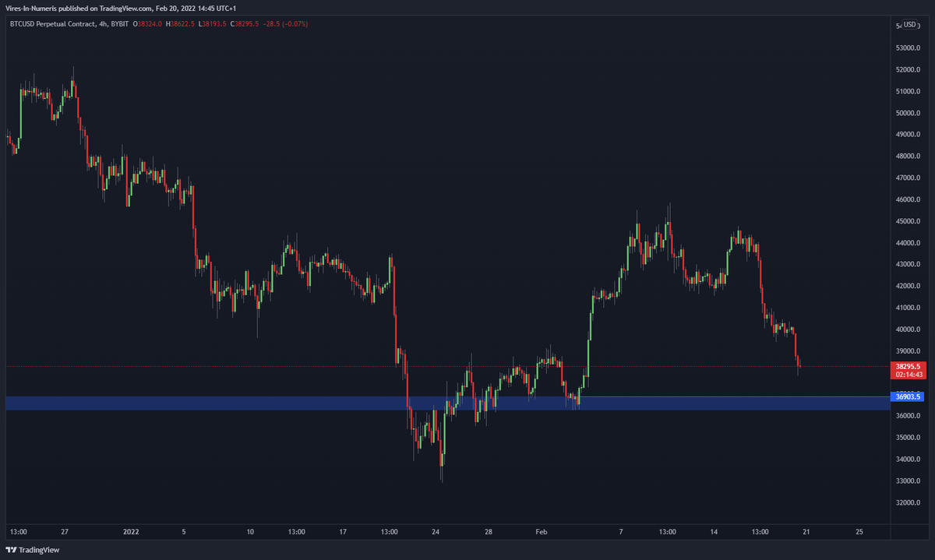The height and width of the screenshot is (560, 935).
Task: Click the 44000.0 price axis label
Action: tap(908, 243)
